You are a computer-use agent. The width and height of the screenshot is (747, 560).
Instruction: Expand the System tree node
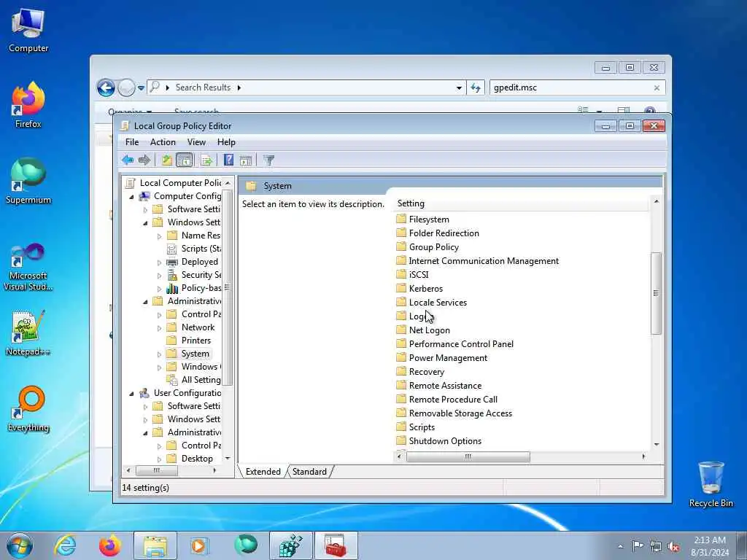pyautogui.click(x=159, y=354)
